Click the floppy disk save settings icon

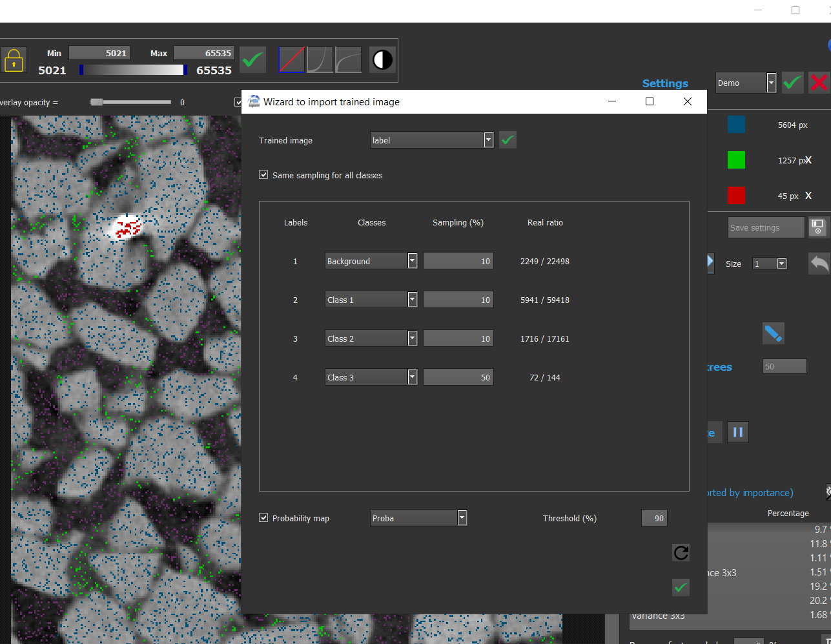click(818, 227)
